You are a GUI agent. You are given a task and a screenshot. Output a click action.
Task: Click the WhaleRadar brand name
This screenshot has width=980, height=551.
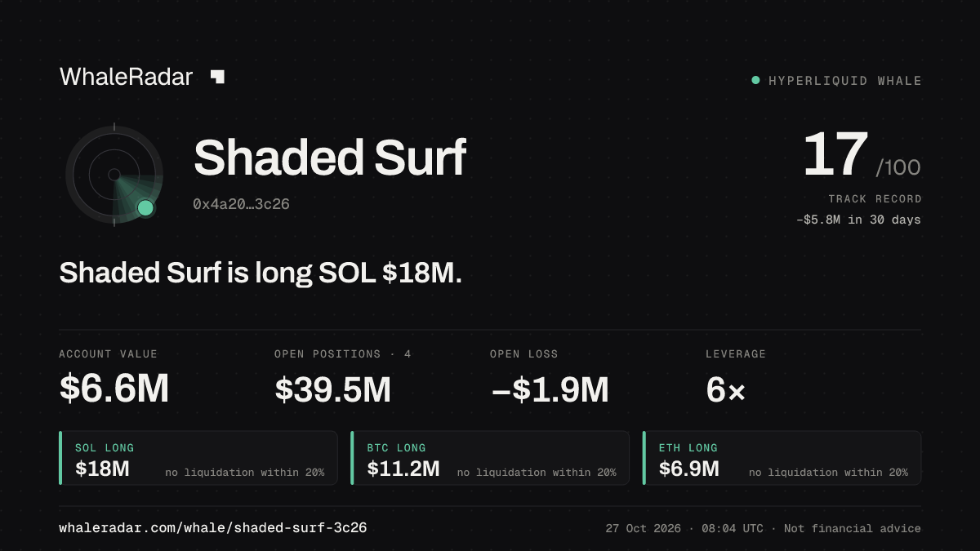[127, 77]
